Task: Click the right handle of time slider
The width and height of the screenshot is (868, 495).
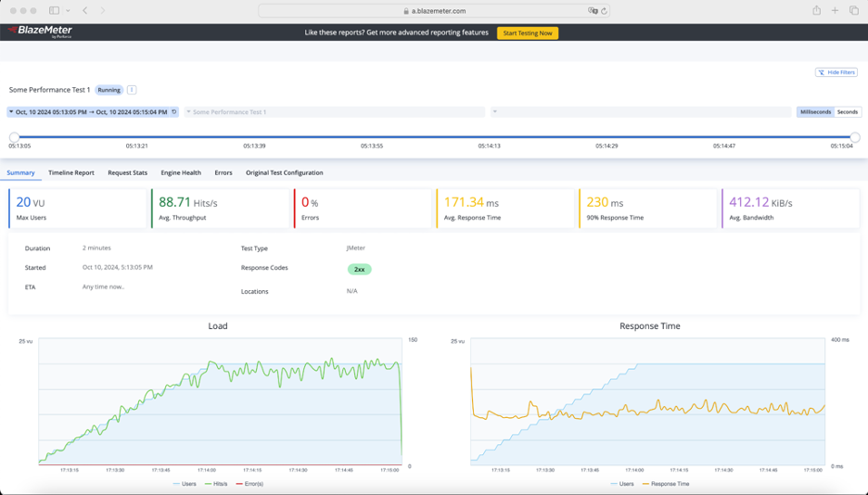Action: [855, 137]
